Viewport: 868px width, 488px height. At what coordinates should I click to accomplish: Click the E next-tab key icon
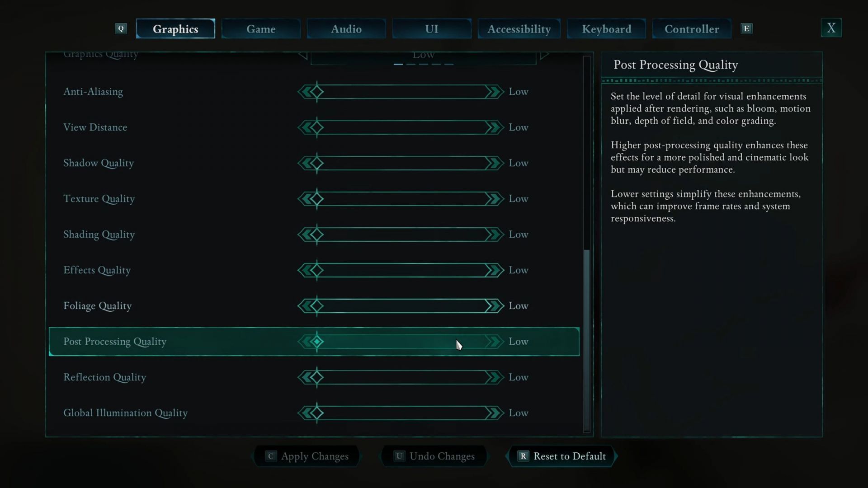tap(746, 28)
